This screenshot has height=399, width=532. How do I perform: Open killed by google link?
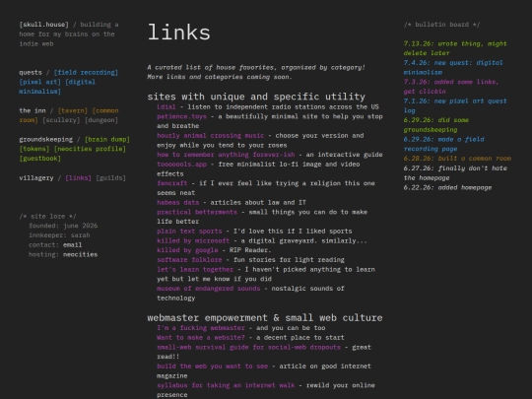pyautogui.click(x=187, y=250)
